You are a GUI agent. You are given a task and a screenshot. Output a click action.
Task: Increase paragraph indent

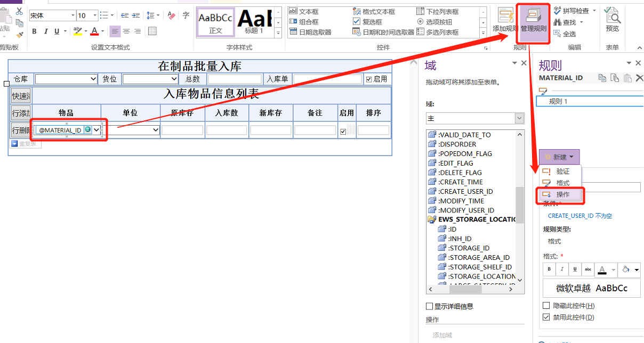tap(136, 15)
